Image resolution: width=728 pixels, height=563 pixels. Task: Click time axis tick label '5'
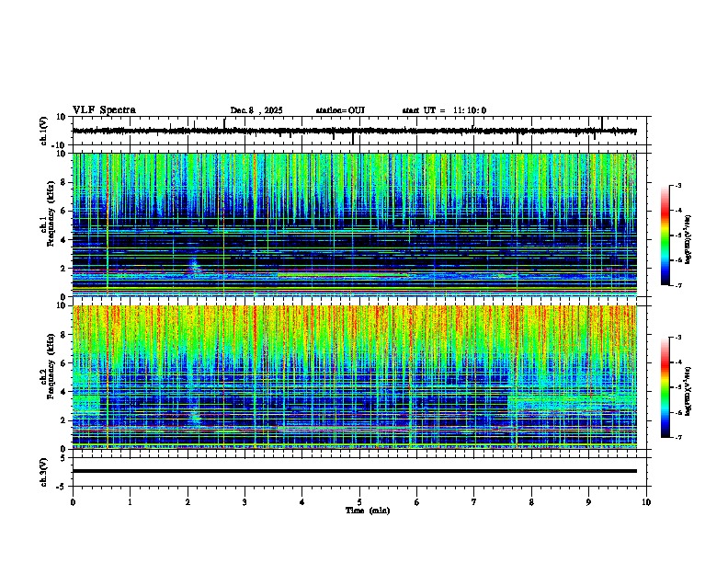(359, 502)
